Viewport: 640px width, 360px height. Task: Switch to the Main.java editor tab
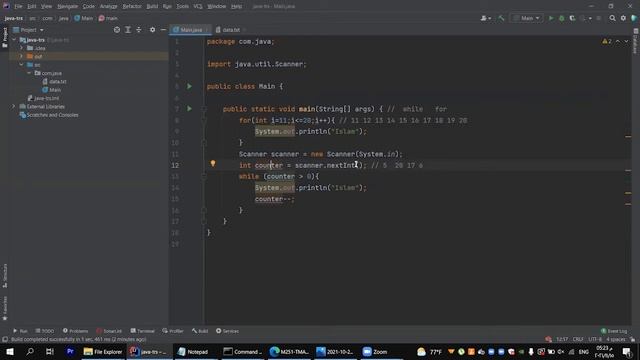(190, 30)
